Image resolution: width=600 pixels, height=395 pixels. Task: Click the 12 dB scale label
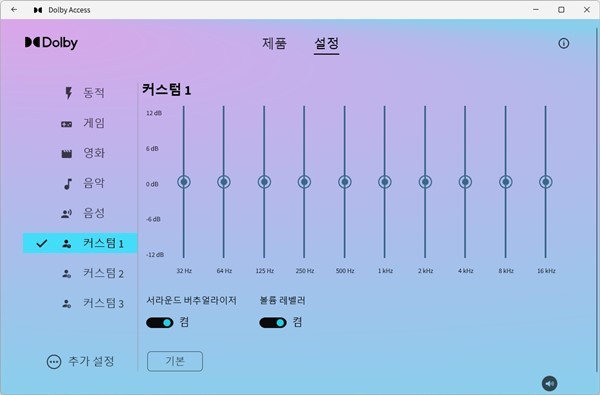[x=154, y=113]
